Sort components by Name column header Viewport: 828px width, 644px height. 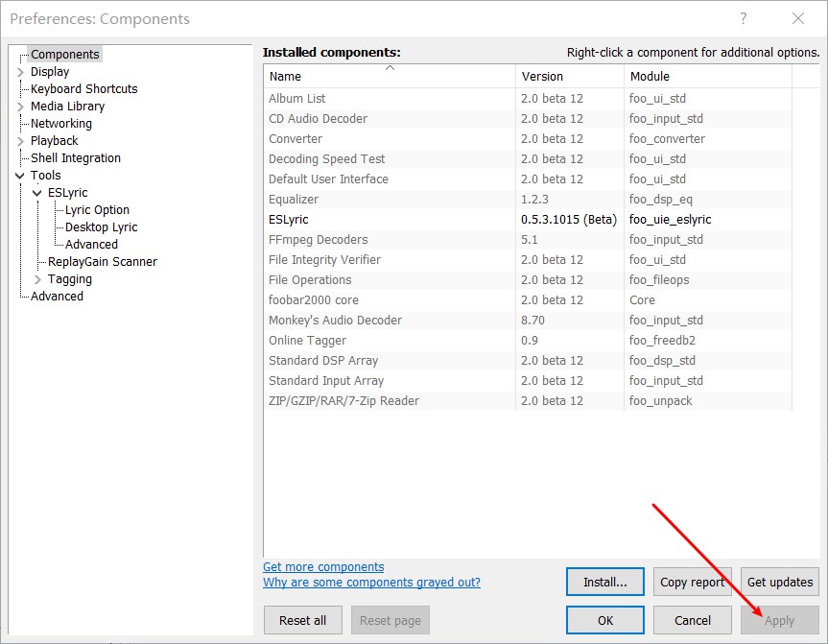coord(390,76)
